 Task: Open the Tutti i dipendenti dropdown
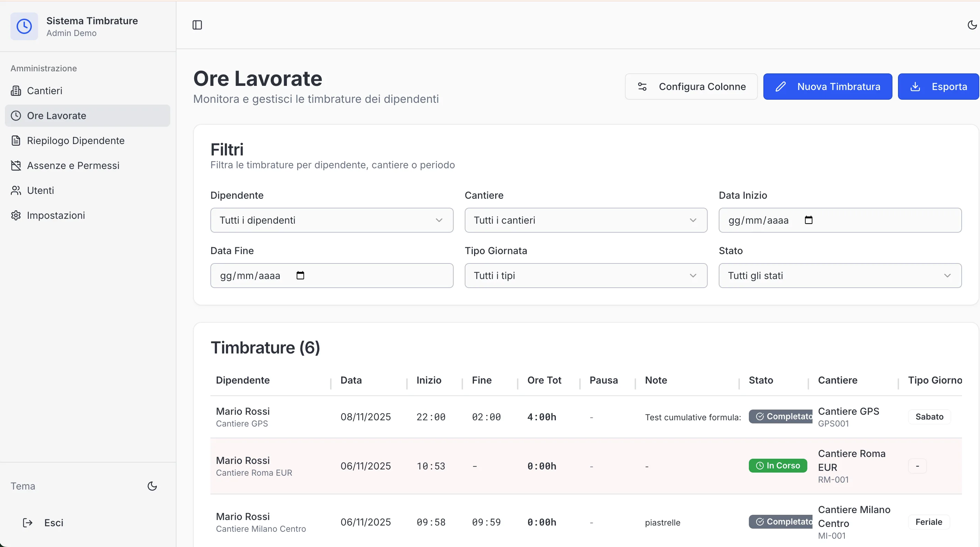(332, 220)
